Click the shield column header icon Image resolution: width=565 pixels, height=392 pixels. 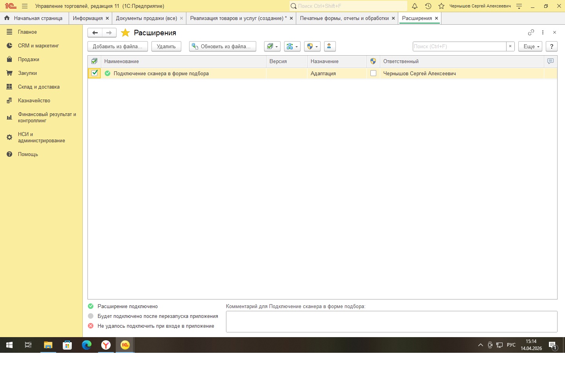click(373, 61)
